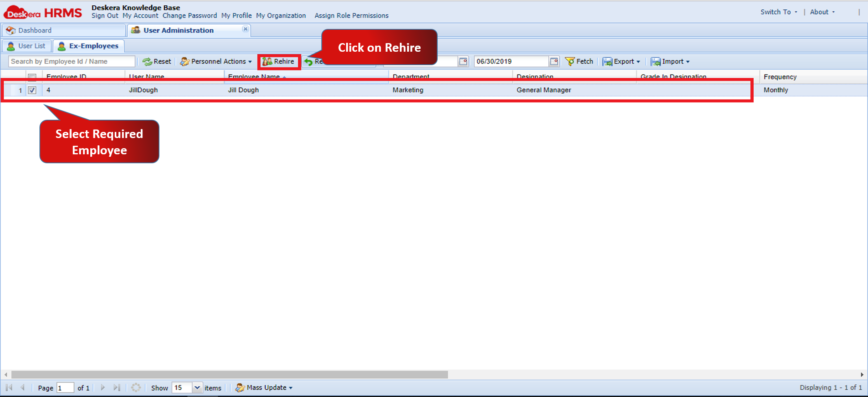Go to previous page arrow
The height and width of the screenshot is (397, 868).
(23, 388)
